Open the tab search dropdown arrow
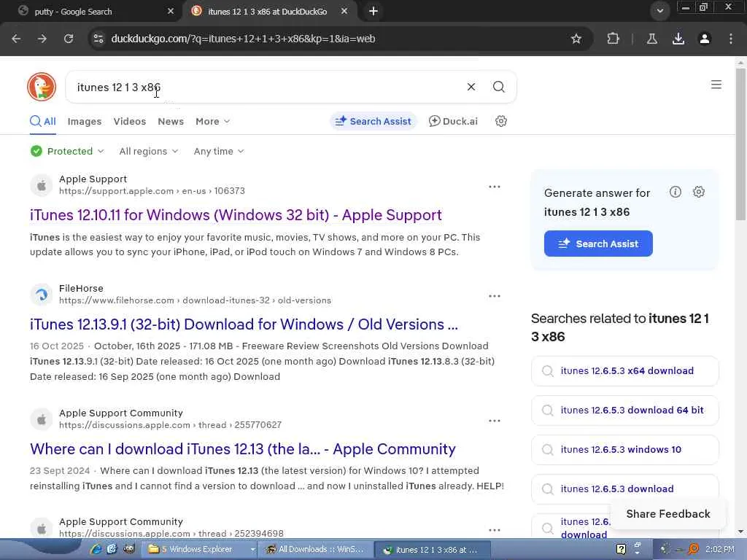This screenshot has width=747, height=560. pyautogui.click(x=659, y=11)
